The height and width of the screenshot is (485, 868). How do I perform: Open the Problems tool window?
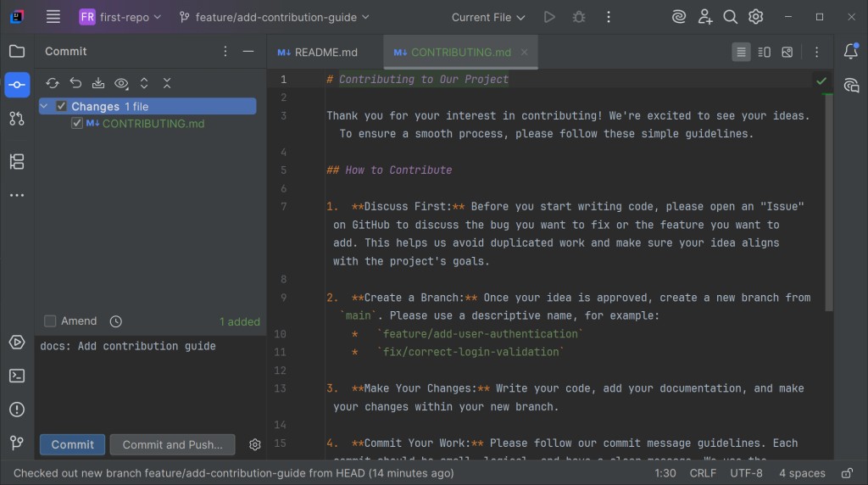point(17,410)
